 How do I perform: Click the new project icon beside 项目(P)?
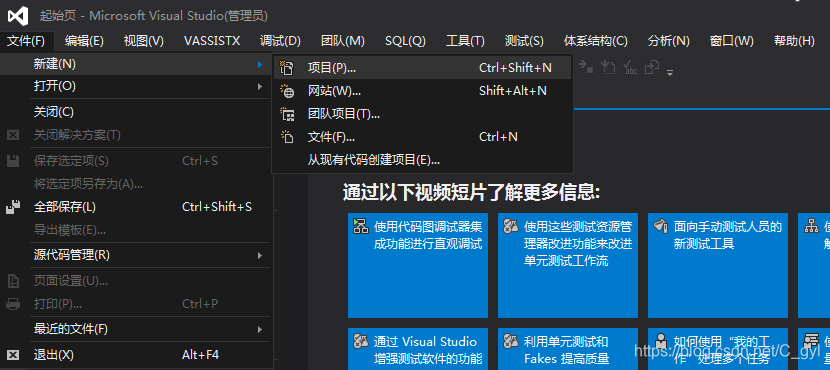[286, 68]
